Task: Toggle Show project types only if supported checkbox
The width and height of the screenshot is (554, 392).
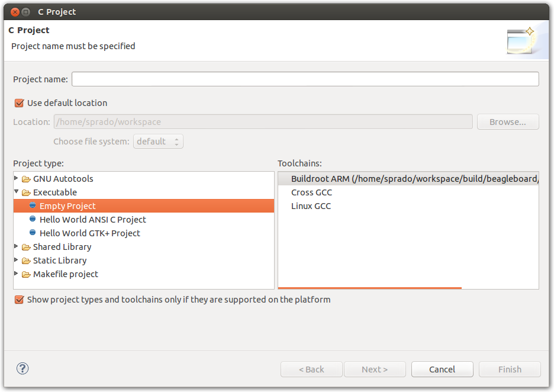Action: pyautogui.click(x=19, y=300)
